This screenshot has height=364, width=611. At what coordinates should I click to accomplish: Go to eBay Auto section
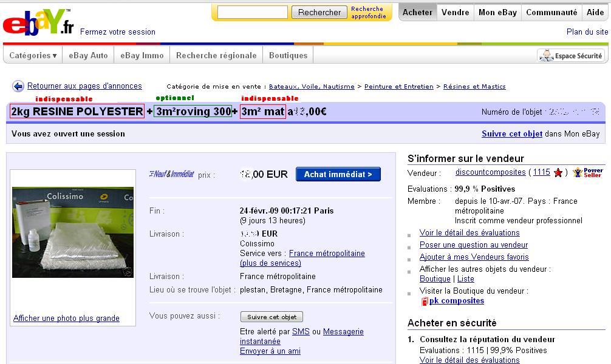88,55
